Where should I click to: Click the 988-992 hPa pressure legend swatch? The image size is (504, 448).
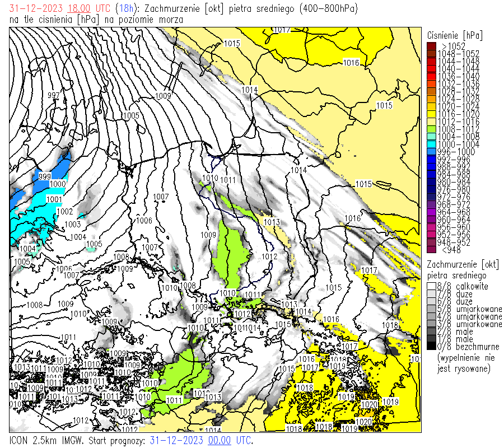pyautogui.click(x=431, y=167)
